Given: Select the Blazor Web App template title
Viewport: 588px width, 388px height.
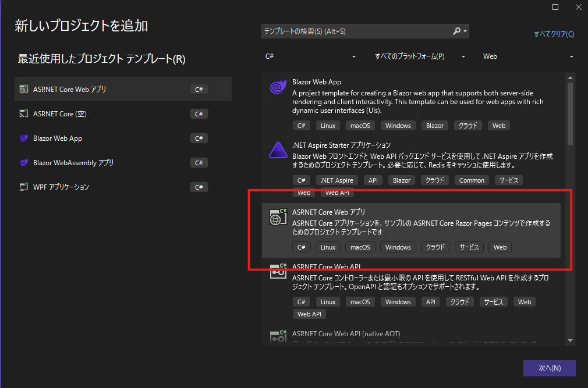Looking at the screenshot, I should click(317, 82).
